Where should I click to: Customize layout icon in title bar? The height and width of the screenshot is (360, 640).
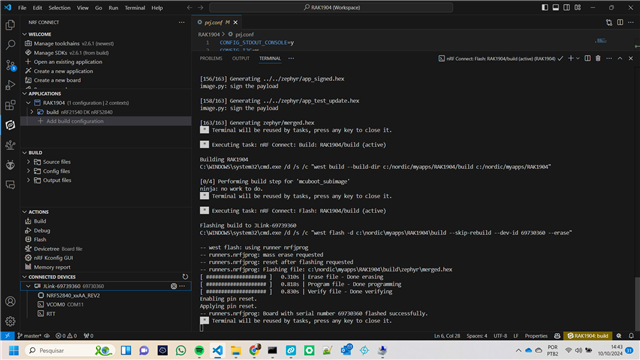[x=578, y=7]
